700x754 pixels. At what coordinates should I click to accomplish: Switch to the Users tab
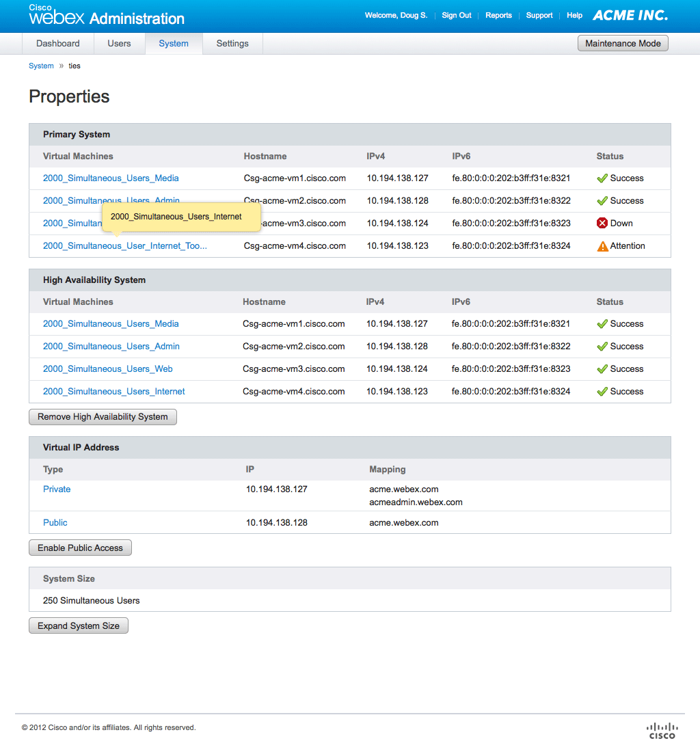point(119,44)
